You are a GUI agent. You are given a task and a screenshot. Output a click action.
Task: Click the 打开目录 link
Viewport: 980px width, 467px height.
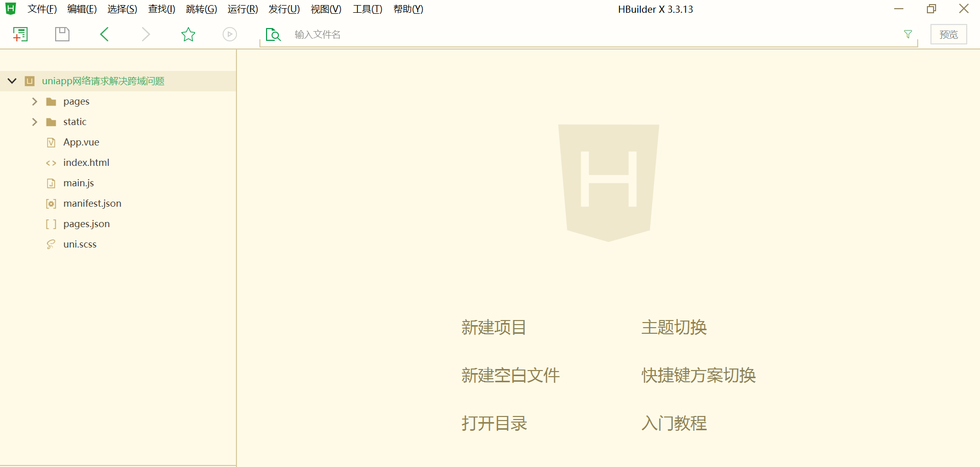pyautogui.click(x=494, y=423)
